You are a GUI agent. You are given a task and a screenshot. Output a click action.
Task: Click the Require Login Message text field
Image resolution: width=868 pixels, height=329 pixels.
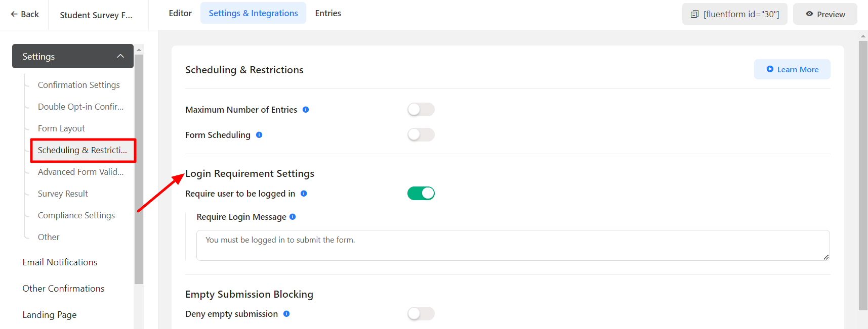click(x=512, y=246)
